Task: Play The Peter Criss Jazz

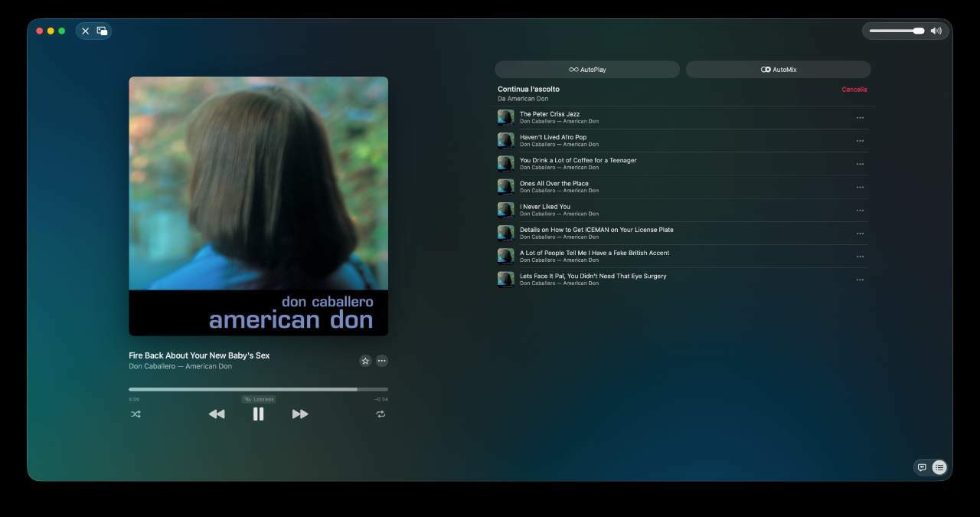Action: point(681,117)
